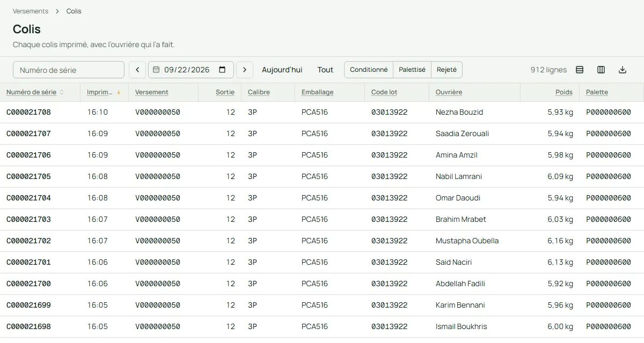This screenshot has height=343, width=644.
Task: Sort by Code lot column header
Action: point(384,92)
